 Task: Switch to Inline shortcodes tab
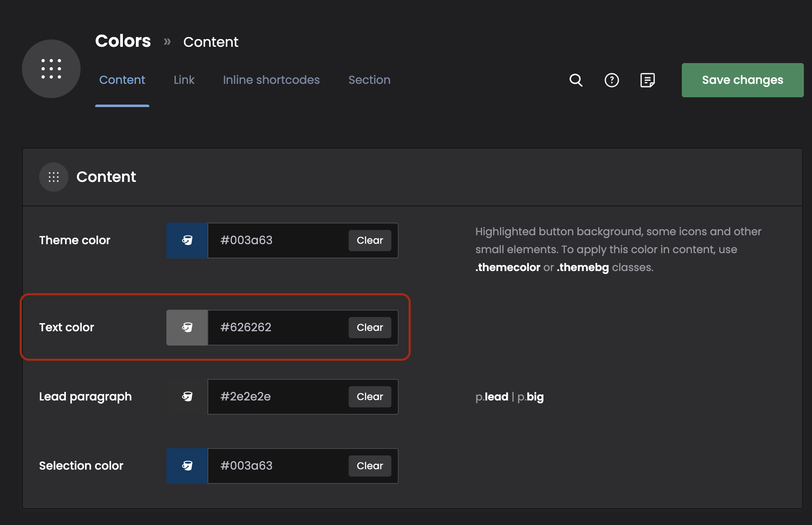tap(271, 80)
